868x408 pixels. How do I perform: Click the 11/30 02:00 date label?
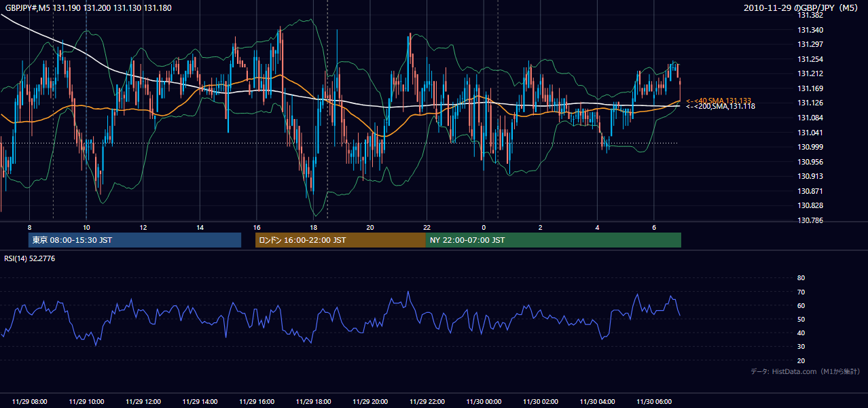(541, 402)
